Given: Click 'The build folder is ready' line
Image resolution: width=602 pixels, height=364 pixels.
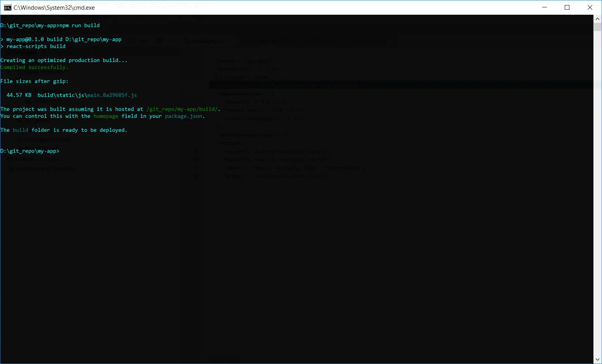Looking at the screenshot, I should tap(64, 130).
